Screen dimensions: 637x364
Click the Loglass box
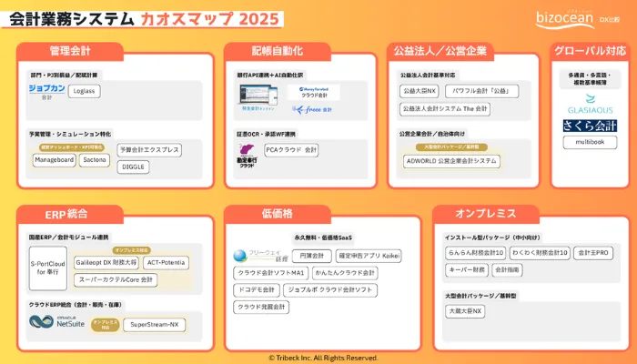pyautogui.click(x=84, y=91)
